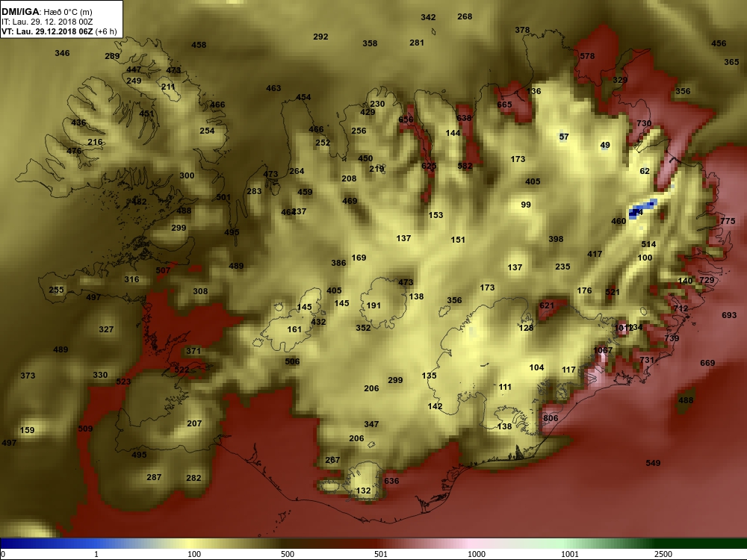The width and height of the screenshot is (747, 560).
Task: Click the pink color scale segment near 1000
Action: coord(469,544)
